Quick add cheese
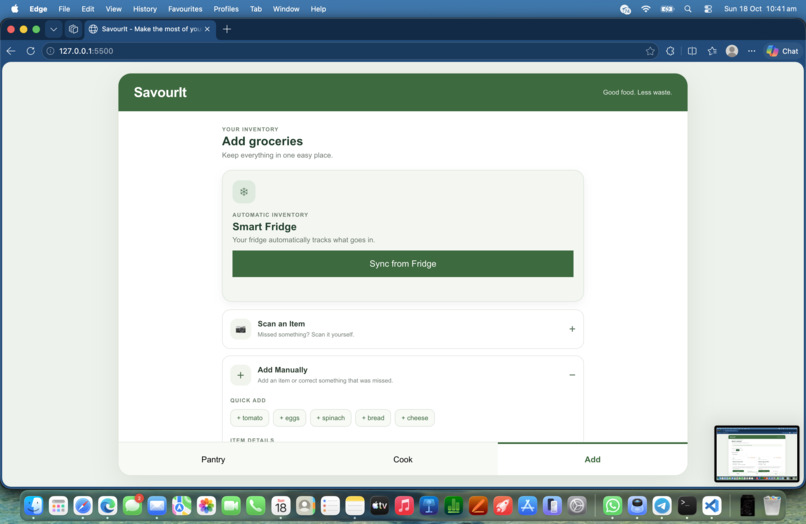The image size is (806, 524). click(x=415, y=418)
